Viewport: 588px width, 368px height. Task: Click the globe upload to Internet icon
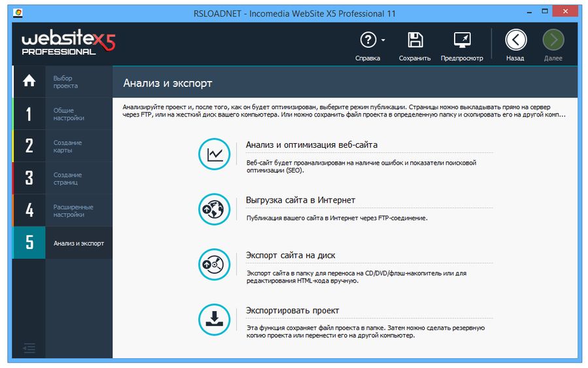click(214, 209)
